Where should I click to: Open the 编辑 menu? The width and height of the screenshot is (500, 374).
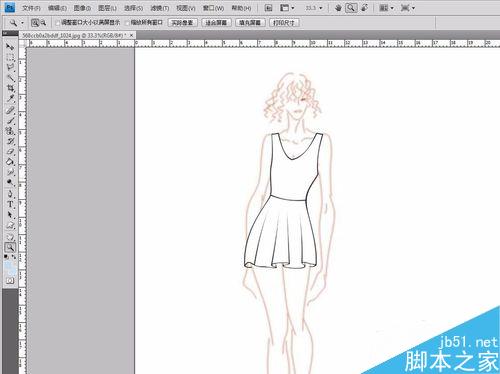(x=57, y=8)
